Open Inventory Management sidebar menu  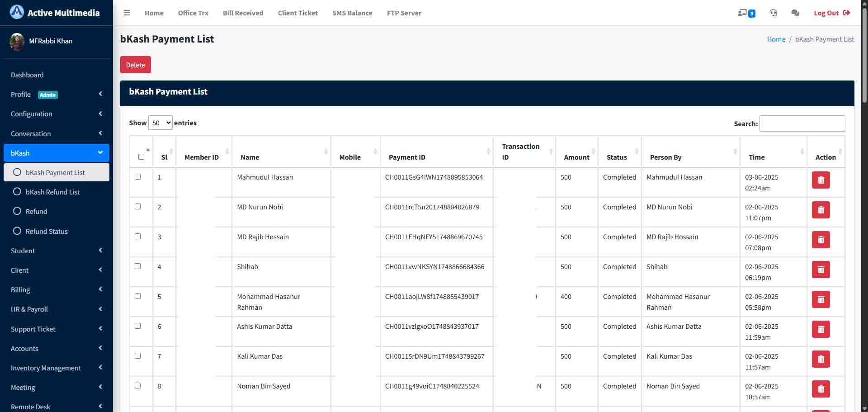(57, 368)
